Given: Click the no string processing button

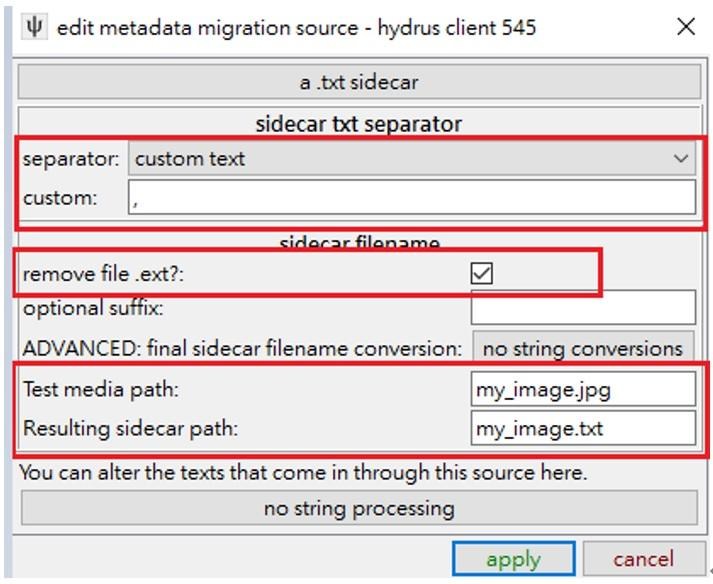Looking at the screenshot, I should [359, 508].
